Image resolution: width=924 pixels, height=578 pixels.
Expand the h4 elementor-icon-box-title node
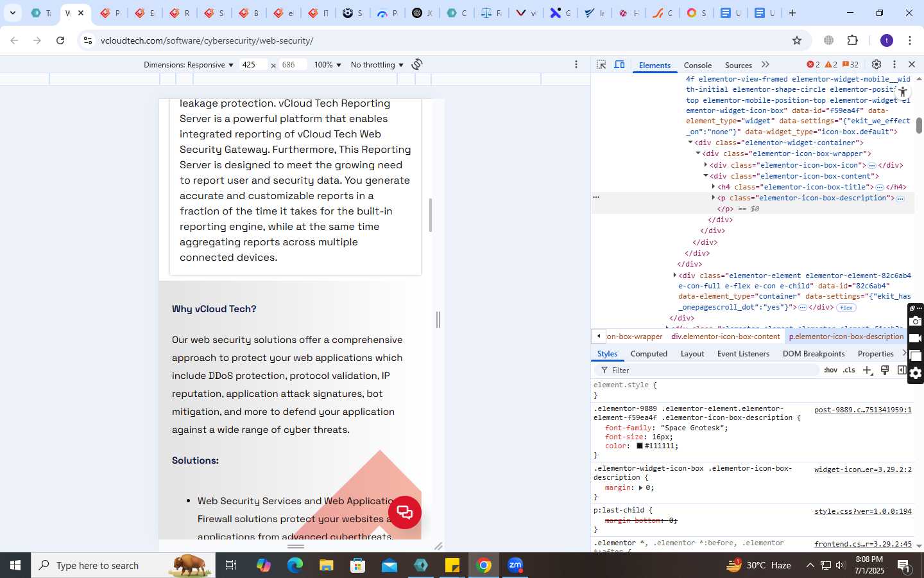coord(714,187)
